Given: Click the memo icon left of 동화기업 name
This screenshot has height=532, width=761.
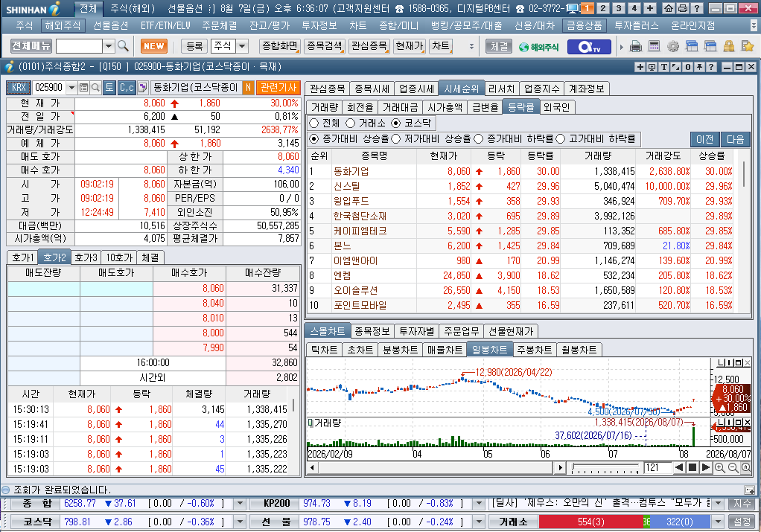Looking at the screenshot, I should (x=143, y=87).
